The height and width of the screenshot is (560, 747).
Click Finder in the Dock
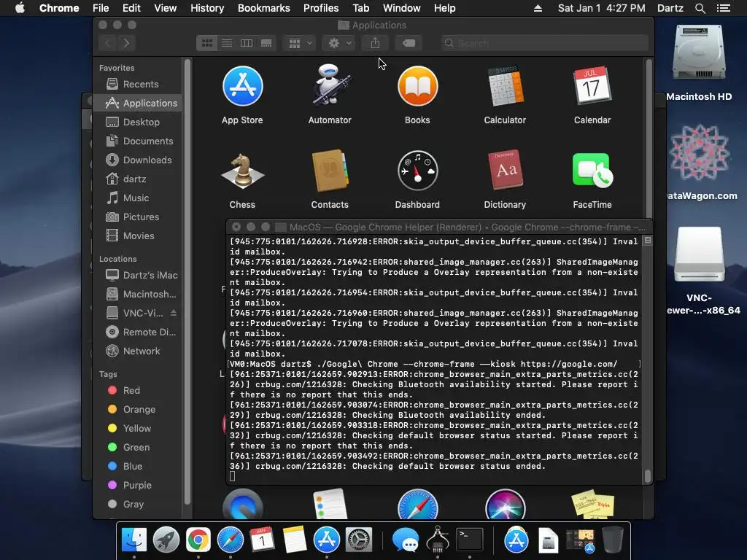(134, 540)
